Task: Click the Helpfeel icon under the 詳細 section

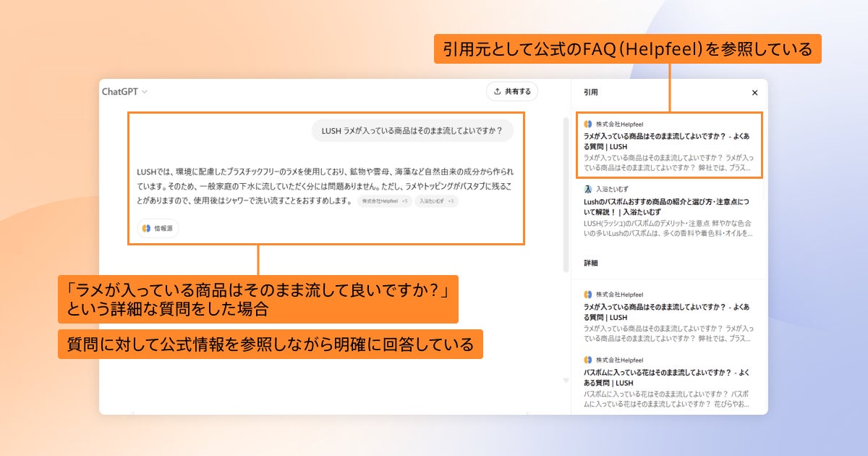Action: pyautogui.click(x=588, y=295)
